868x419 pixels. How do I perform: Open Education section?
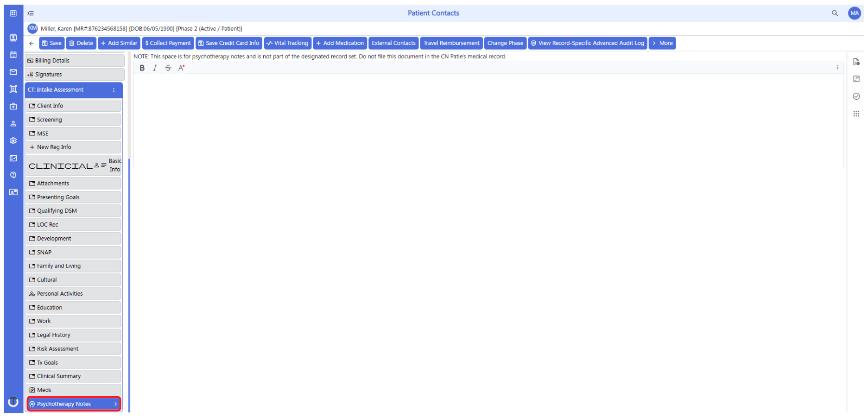click(74, 308)
